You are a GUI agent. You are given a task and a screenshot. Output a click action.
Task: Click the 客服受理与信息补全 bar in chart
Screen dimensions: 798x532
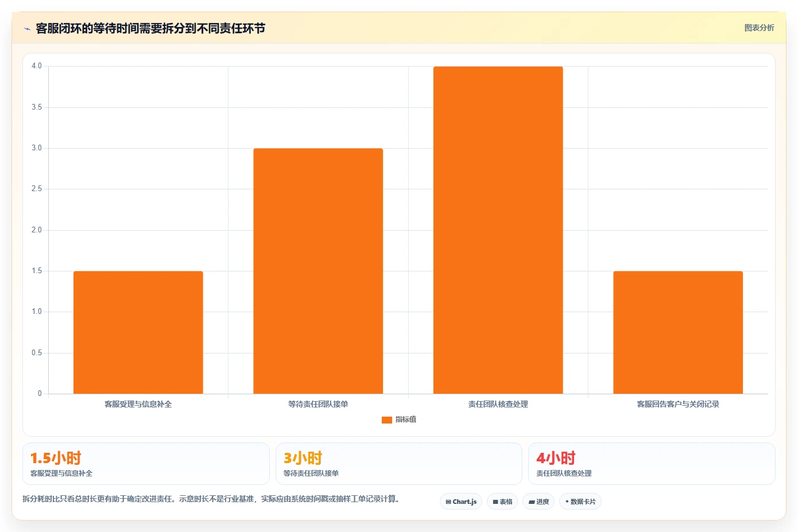click(138, 332)
